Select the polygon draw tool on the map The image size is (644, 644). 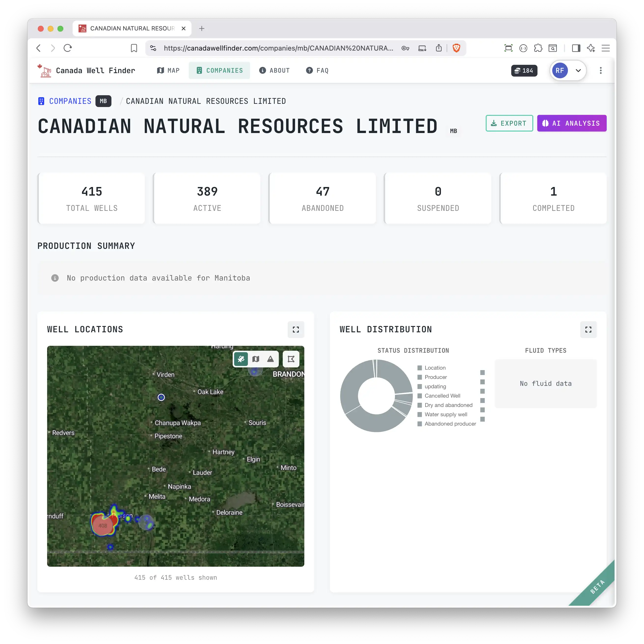click(291, 359)
